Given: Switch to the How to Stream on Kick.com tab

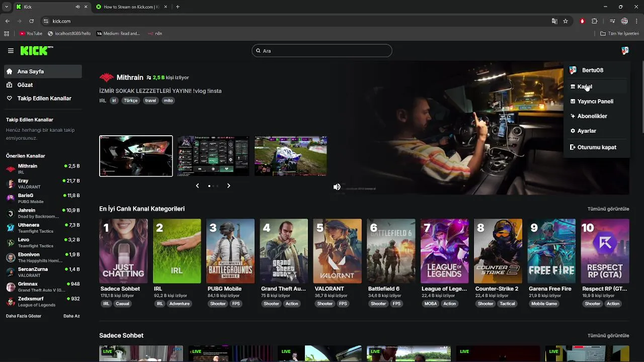Looking at the screenshot, I should pos(131,7).
